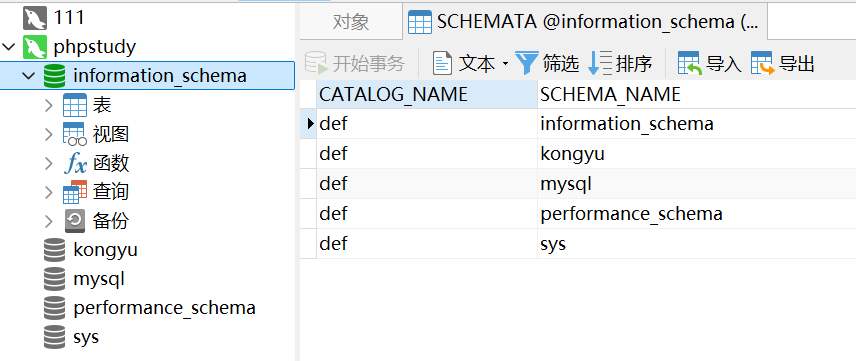This screenshot has width=856, height=361.
Task: Select the 视图 label in the tree
Action: [x=111, y=134]
